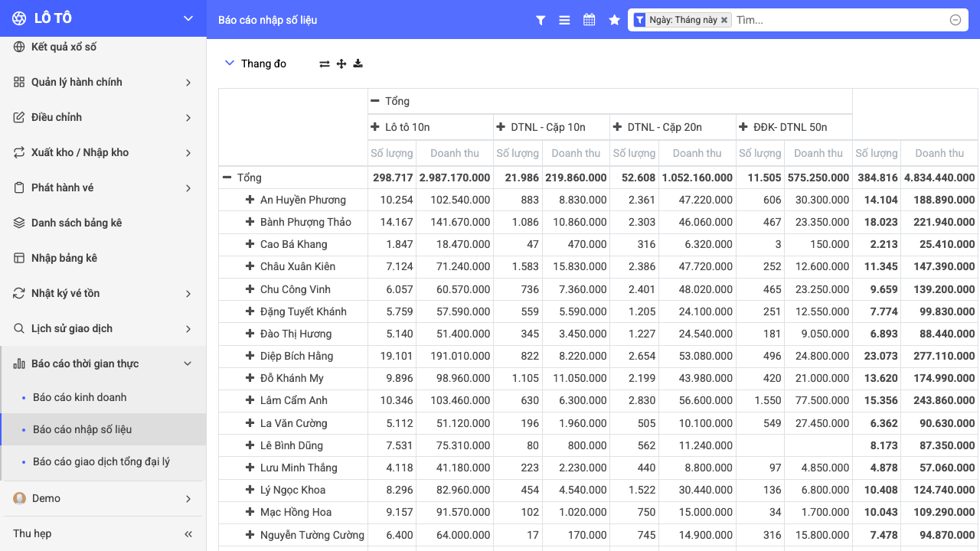Open Báo cáo kinh doanh report

coord(80,397)
